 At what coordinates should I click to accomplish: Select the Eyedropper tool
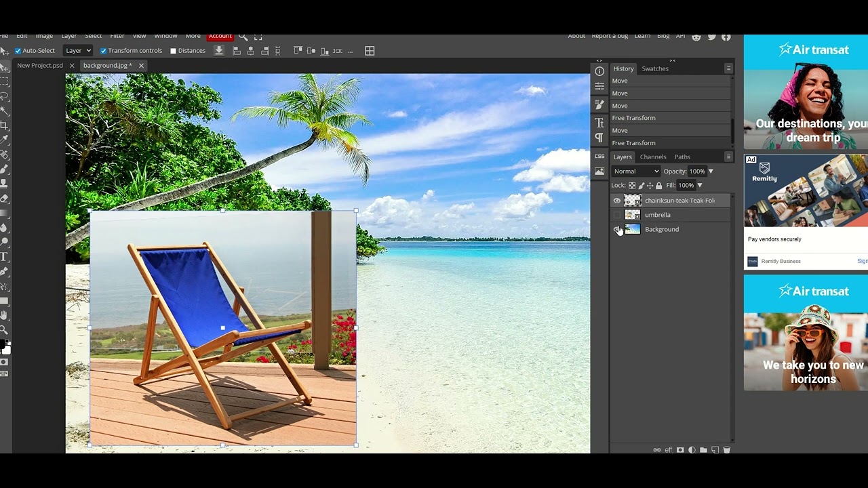tap(4, 140)
